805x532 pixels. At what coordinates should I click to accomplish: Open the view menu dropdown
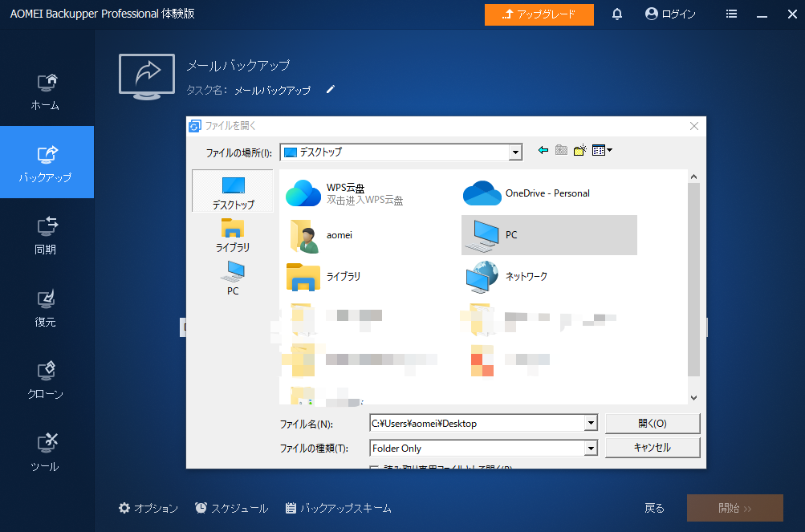click(x=602, y=151)
